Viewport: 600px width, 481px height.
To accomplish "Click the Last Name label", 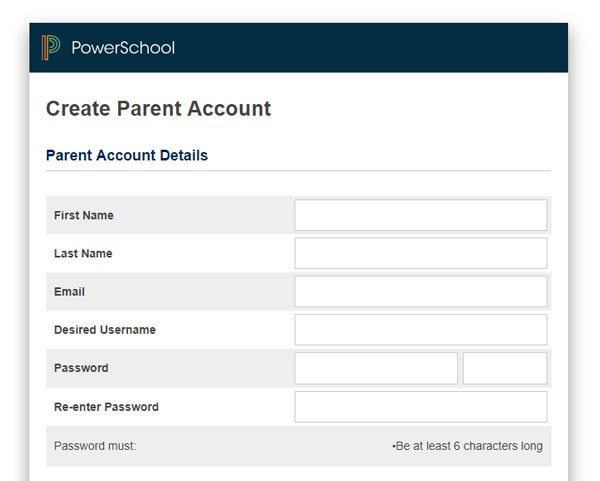I will 83,253.
